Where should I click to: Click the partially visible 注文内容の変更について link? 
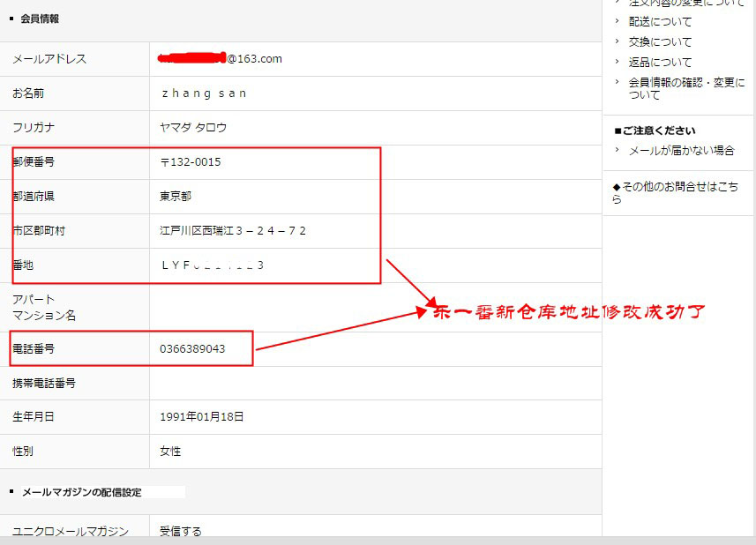(x=685, y=4)
